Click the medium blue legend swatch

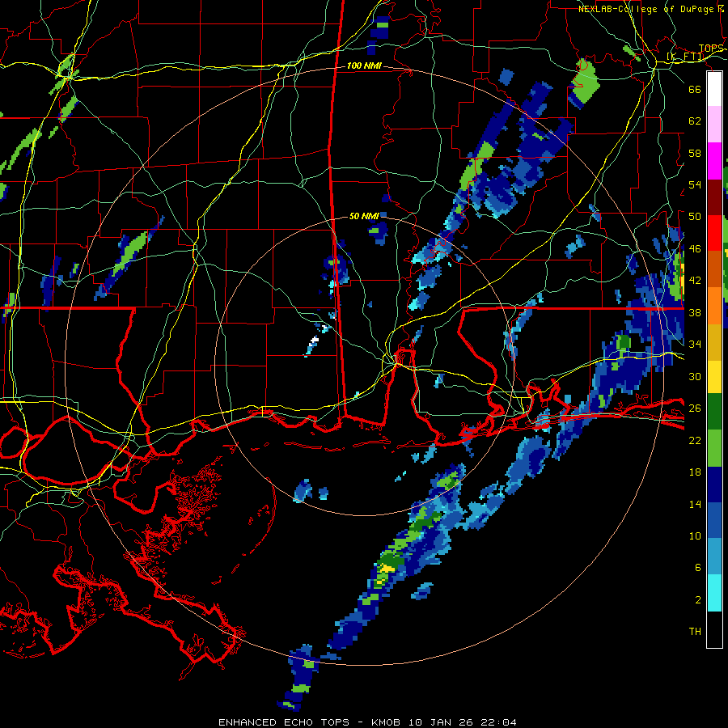(714, 521)
